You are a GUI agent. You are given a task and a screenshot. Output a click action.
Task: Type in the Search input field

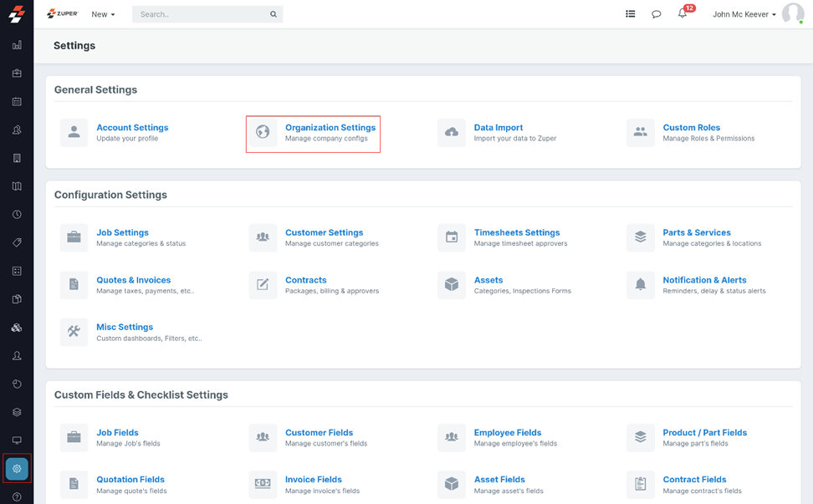(x=201, y=14)
